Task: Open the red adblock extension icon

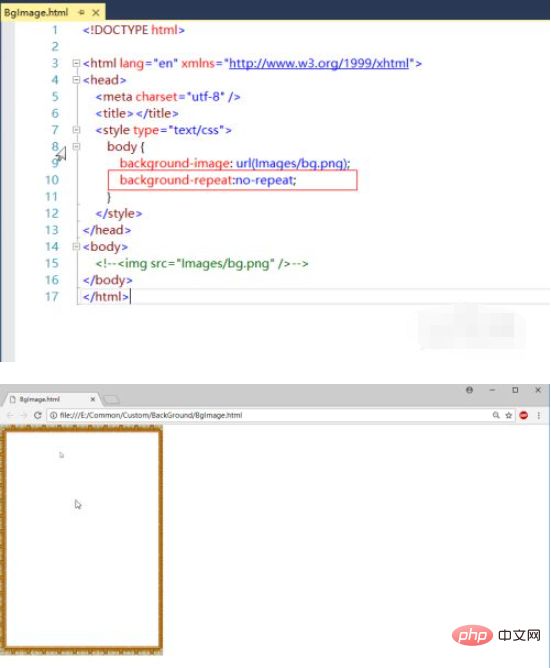Action: coord(524,415)
